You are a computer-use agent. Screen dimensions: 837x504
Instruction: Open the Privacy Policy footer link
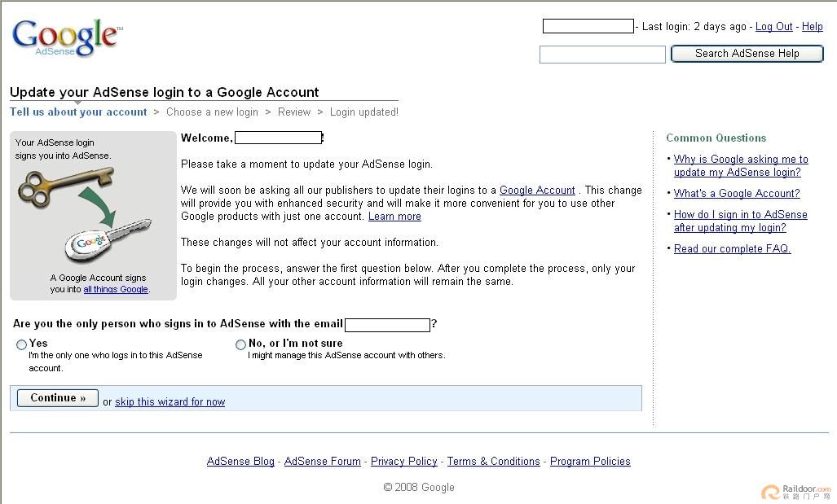click(403, 462)
